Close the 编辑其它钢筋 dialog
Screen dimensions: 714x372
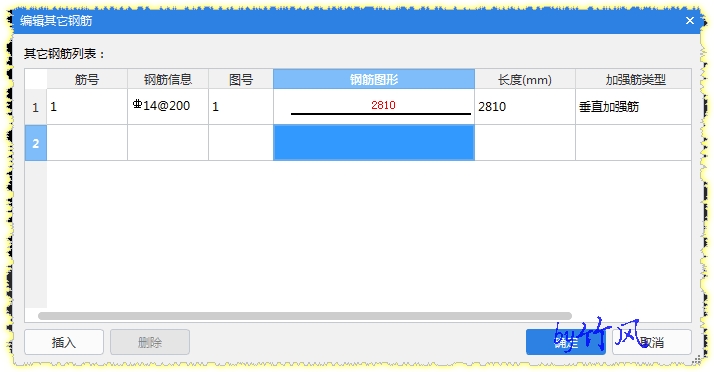689,20
